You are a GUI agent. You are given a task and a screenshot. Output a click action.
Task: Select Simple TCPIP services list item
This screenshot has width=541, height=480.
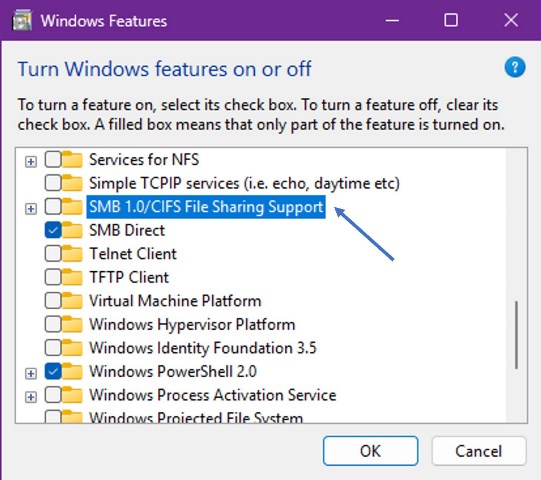(244, 183)
